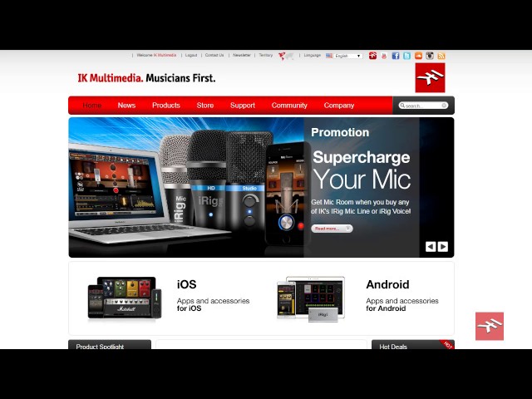The image size is (532, 399).
Task: Click 'Apps and accessories for Android' text
Action: pos(402,305)
